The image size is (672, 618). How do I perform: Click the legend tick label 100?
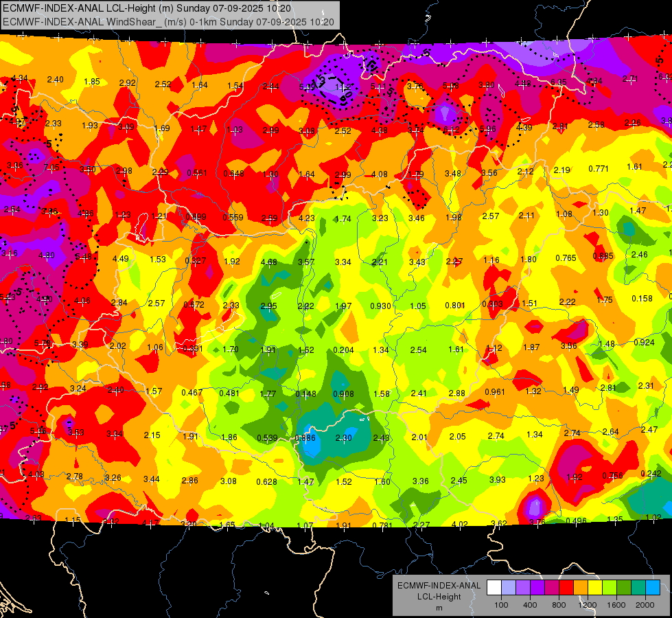click(x=502, y=605)
